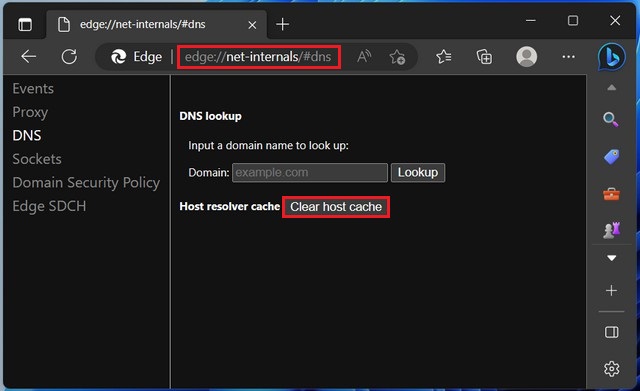Activate Read aloud icon
640x391 pixels.
364,56
